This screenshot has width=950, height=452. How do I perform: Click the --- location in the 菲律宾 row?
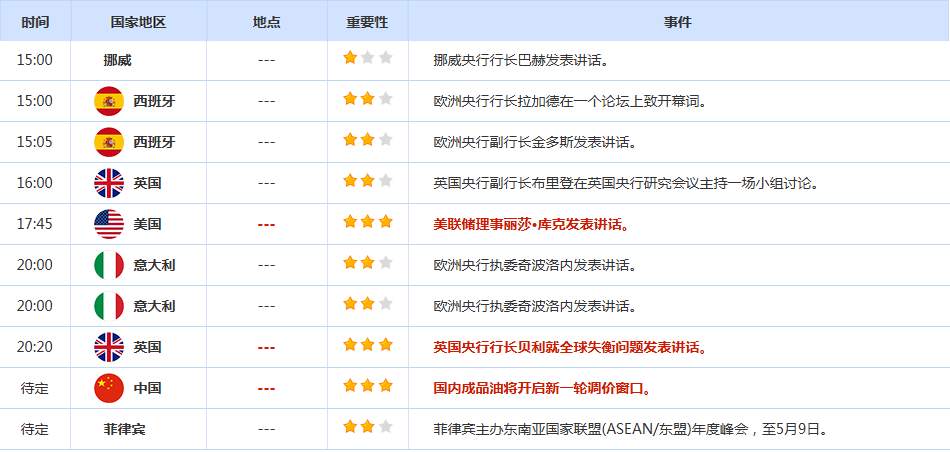[267, 430]
